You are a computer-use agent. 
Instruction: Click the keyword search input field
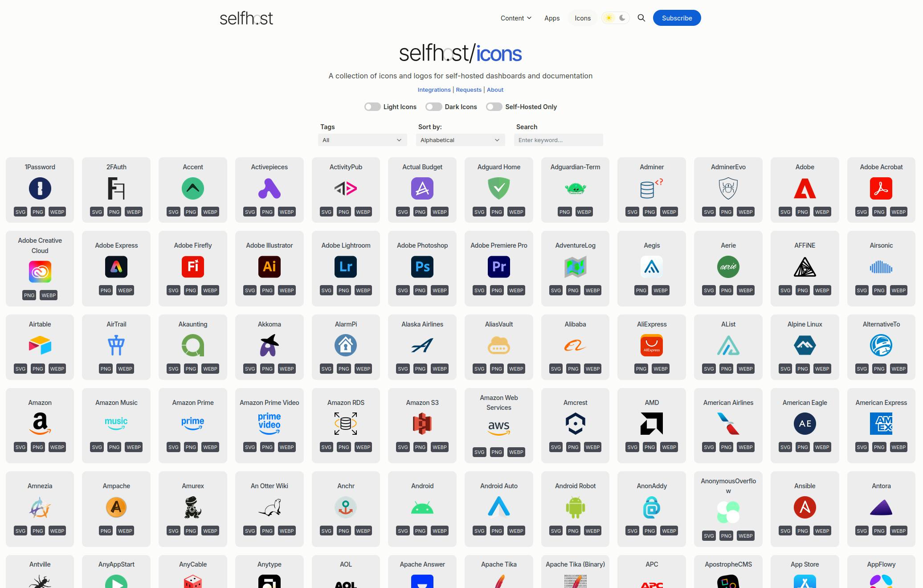tap(558, 140)
